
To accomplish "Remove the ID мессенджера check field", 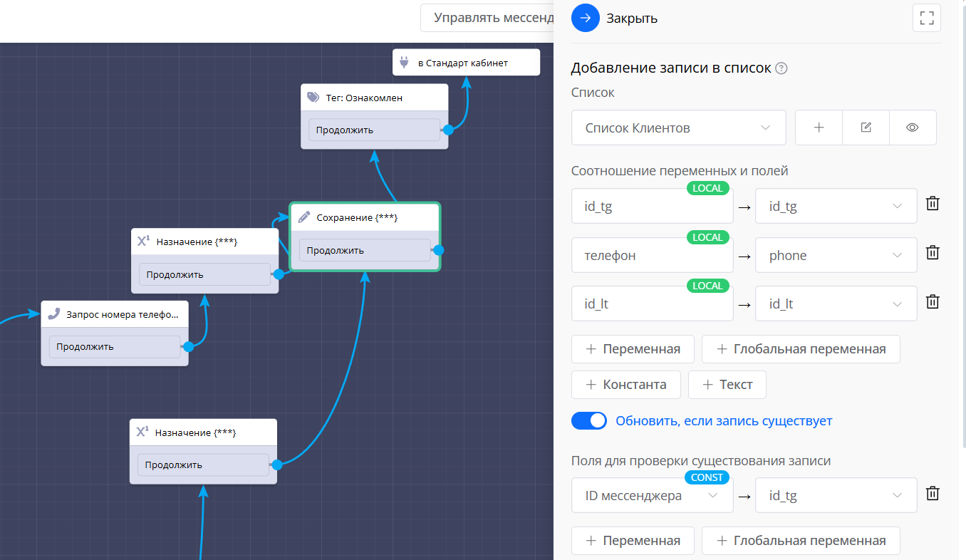I will pos(932,493).
